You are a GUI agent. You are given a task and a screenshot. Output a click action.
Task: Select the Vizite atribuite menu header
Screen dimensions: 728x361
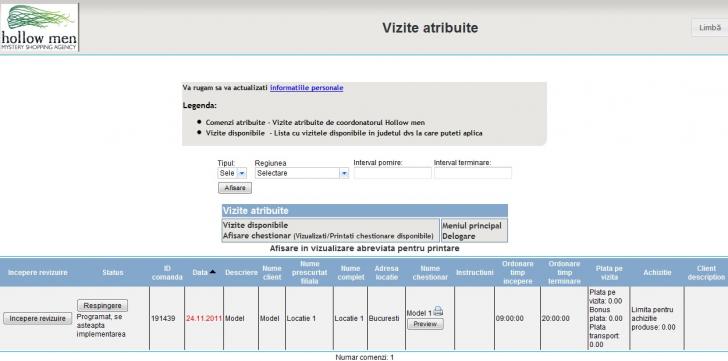[x=364, y=211]
